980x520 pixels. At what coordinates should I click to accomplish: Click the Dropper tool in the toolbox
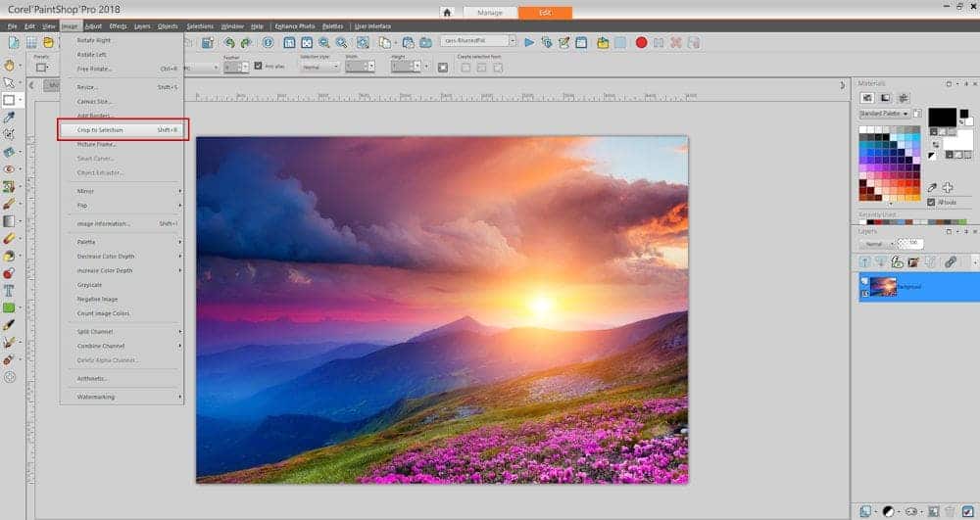coord(9,117)
